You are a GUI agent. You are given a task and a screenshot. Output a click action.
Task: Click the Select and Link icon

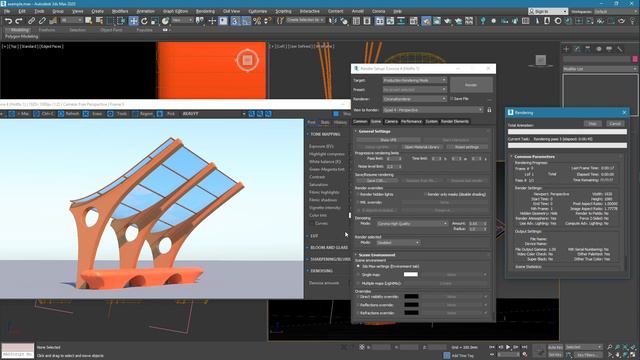(x=31, y=21)
